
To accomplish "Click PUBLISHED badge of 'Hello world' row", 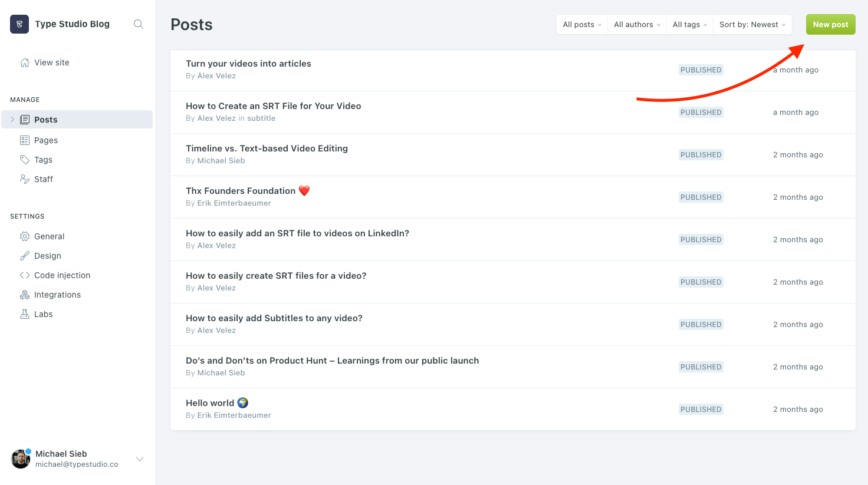I will click(701, 410).
